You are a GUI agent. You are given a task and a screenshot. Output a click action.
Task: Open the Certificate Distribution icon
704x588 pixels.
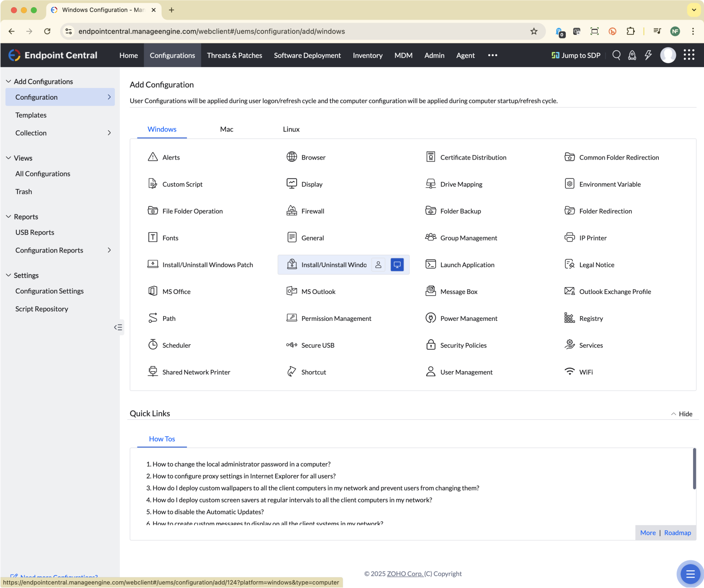(x=431, y=157)
